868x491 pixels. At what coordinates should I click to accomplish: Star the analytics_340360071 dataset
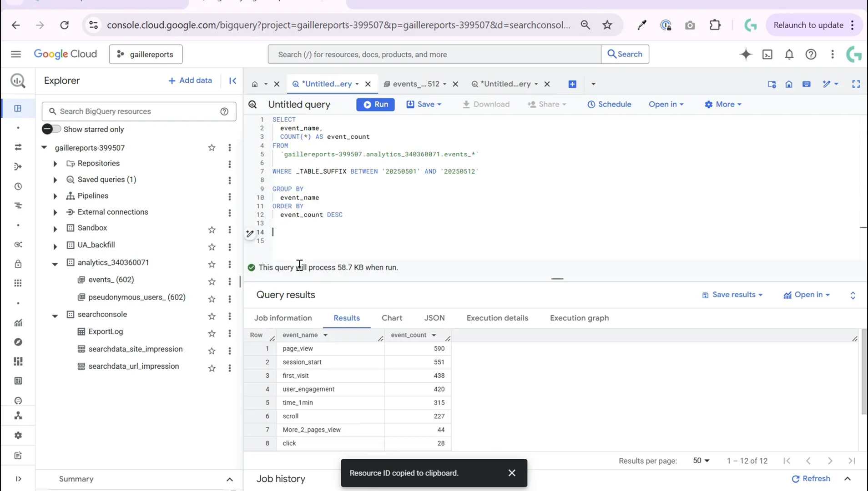pyautogui.click(x=212, y=264)
